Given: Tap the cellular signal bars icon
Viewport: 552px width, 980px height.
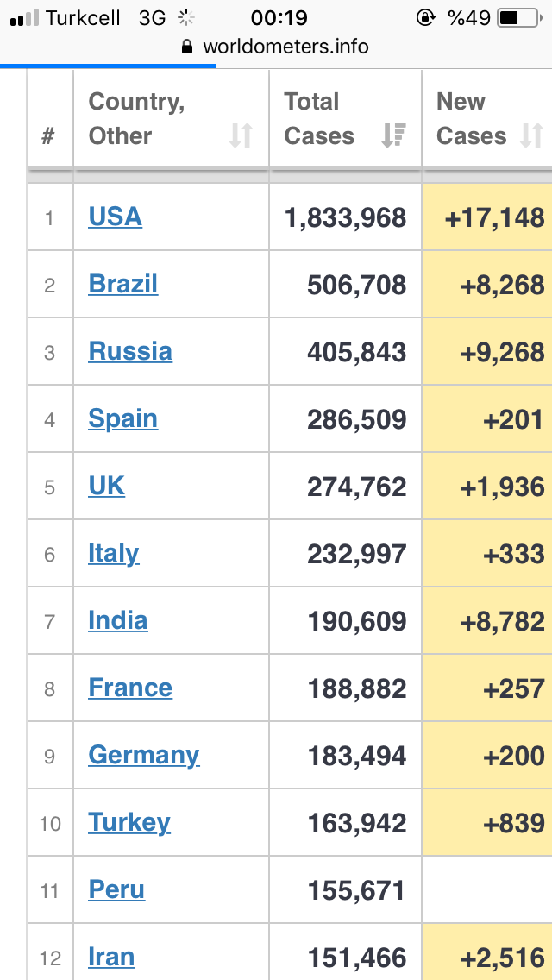Looking at the screenshot, I should (24, 19).
